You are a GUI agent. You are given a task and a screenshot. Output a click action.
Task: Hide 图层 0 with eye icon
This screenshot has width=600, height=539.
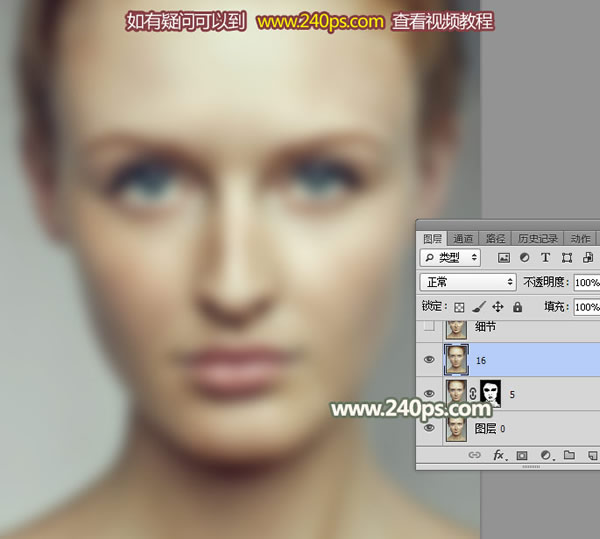click(x=429, y=427)
